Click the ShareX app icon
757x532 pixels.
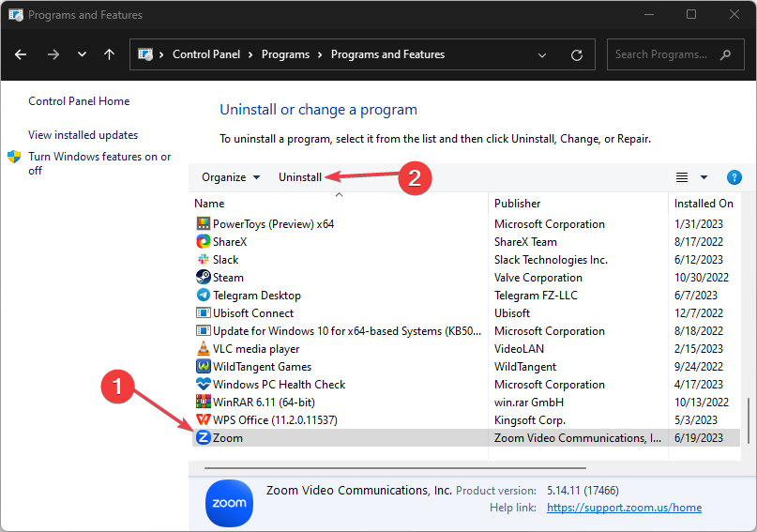point(204,241)
